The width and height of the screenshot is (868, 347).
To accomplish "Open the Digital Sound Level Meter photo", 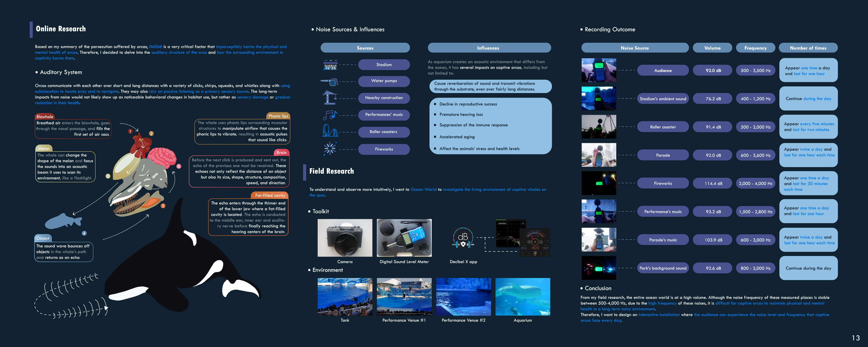I will pos(404,238).
